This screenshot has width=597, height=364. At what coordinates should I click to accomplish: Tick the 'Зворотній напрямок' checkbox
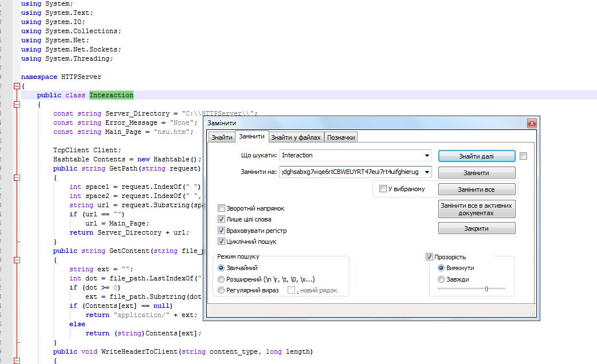click(222, 208)
